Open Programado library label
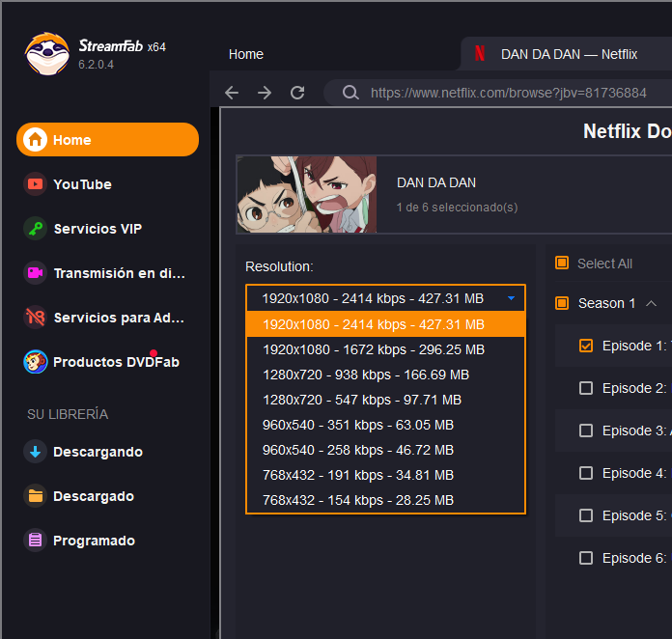This screenshot has width=672, height=639. [x=94, y=541]
